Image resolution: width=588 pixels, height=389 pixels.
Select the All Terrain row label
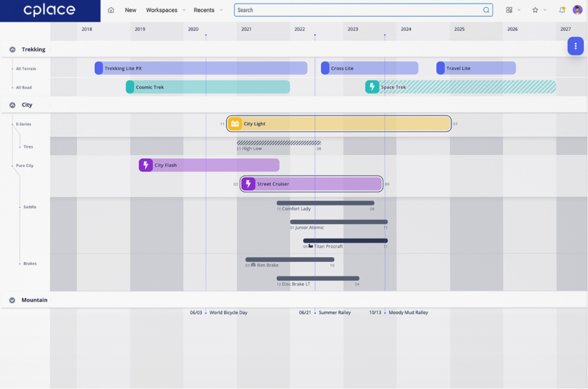(26, 69)
